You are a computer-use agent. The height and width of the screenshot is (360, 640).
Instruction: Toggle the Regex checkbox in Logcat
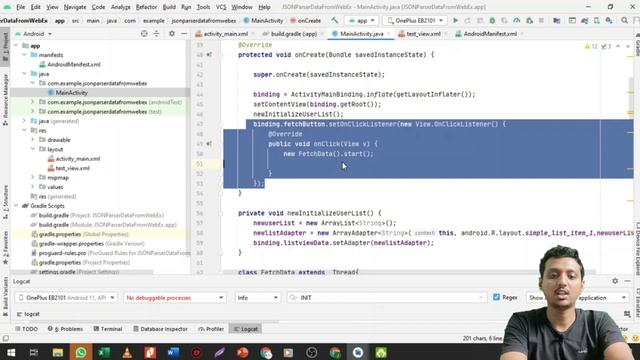(496, 297)
